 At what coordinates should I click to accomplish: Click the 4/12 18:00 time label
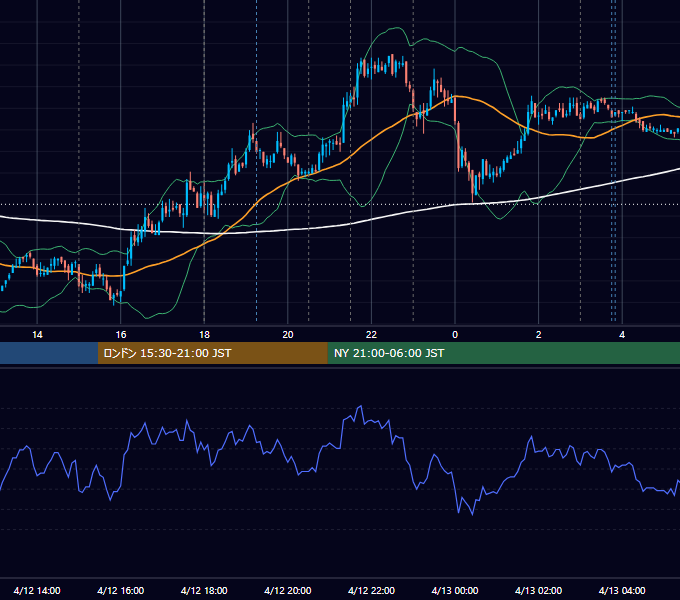tap(204, 590)
